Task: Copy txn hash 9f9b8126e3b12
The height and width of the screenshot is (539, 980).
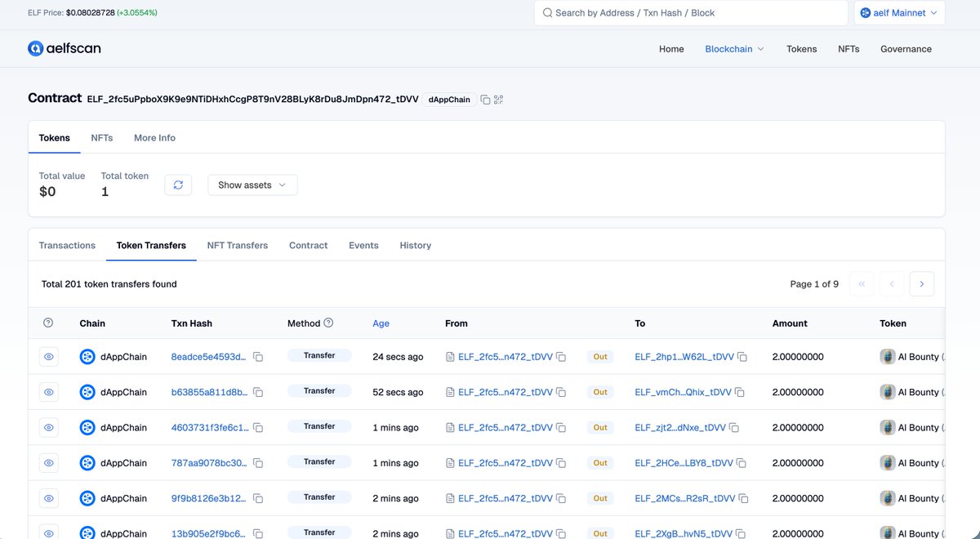Action: 258,498
